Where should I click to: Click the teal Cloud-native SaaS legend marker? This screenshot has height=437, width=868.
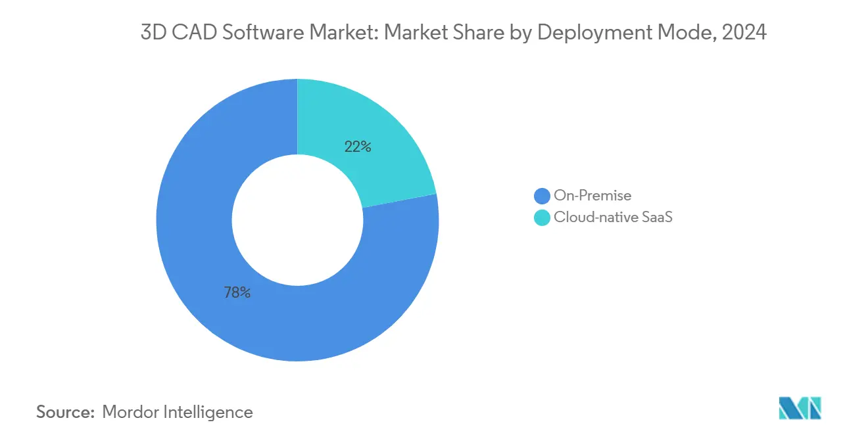(541, 217)
